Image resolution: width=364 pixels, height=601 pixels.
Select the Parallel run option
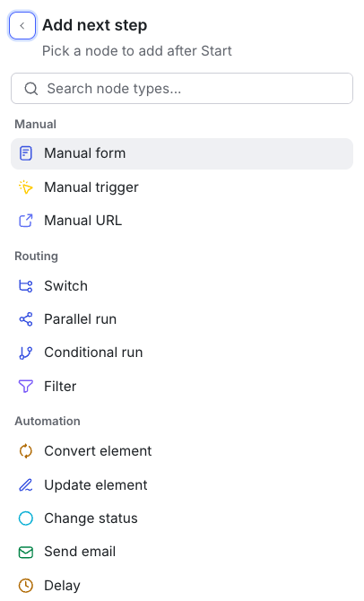(x=182, y=319)
